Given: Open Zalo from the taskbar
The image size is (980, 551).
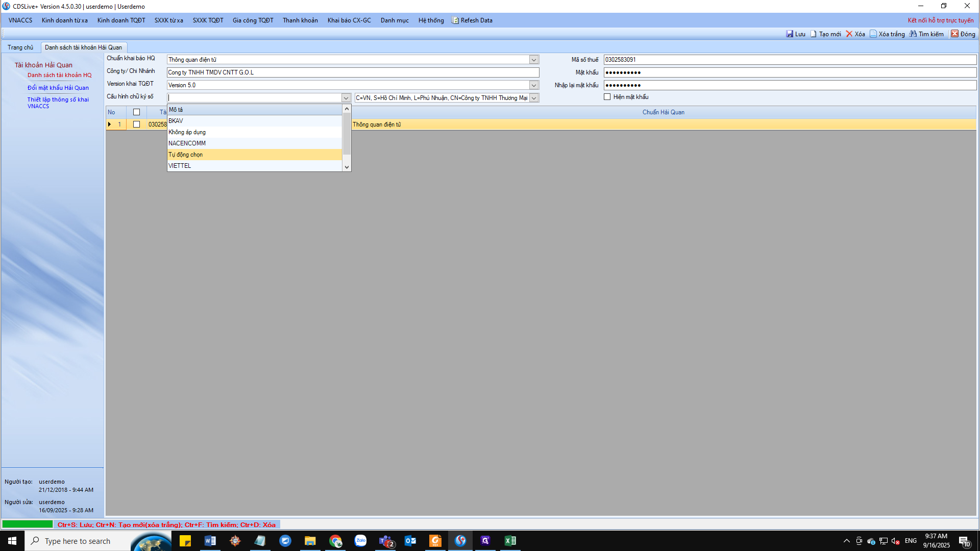Looking at the screenshot, I should [x=360, y=541].
